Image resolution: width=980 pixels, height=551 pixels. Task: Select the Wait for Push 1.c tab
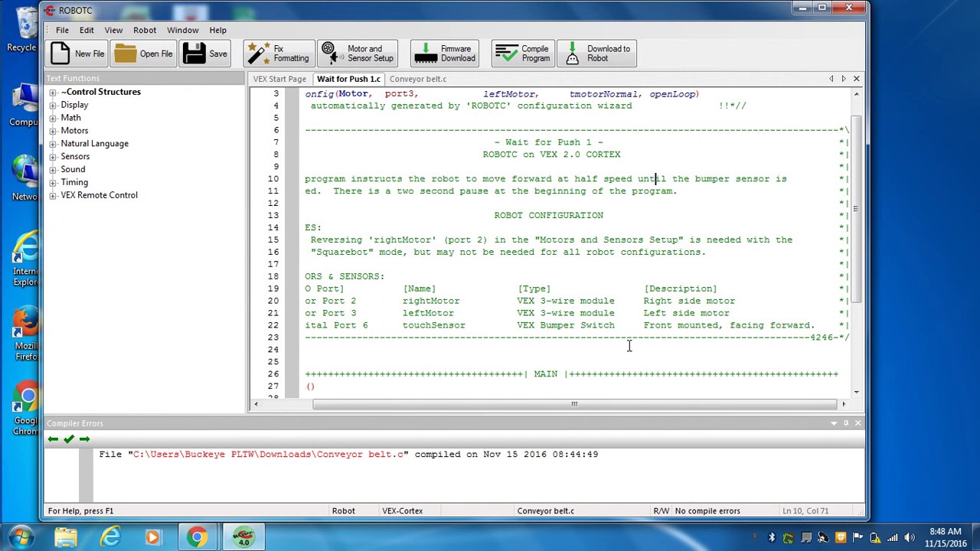pyautogui.click(x=348, y=79)
